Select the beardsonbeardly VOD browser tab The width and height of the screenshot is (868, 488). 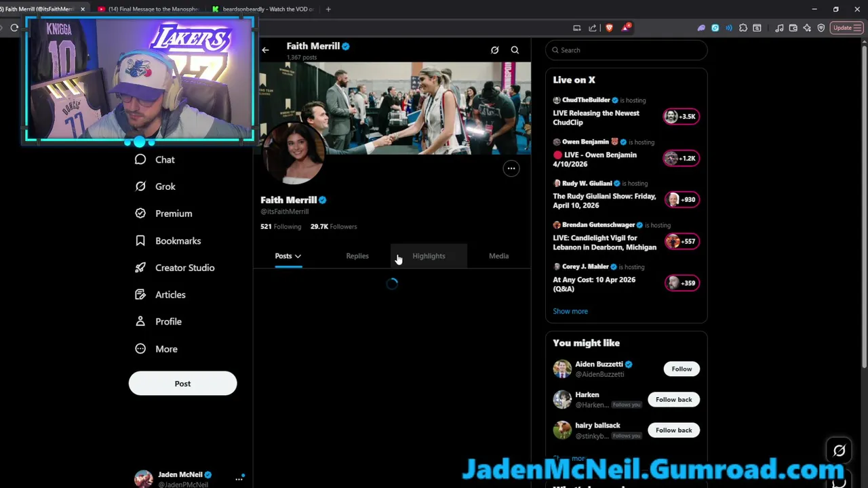tap(262, 9)
